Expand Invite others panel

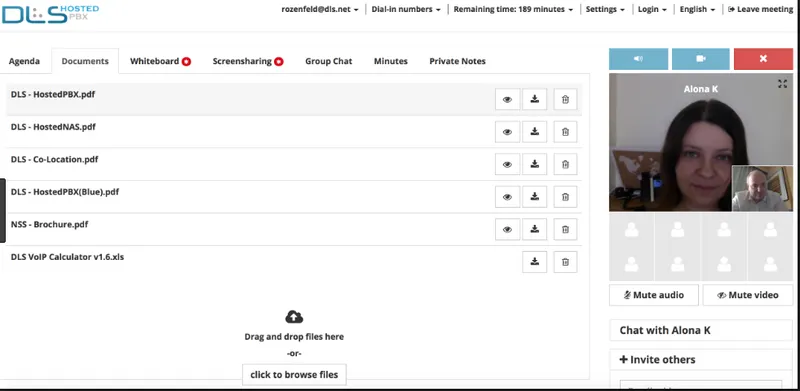click(701, 359)
